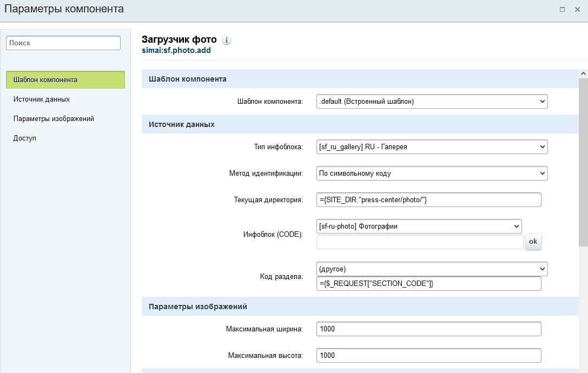Open the Шаблон компонента dropdown
The image size is (588, 373).
[x=432, y=101]
